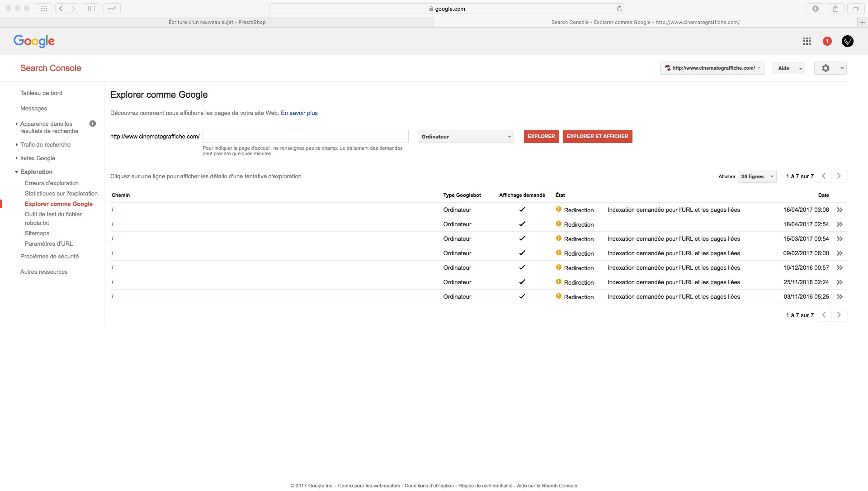Image resolution: width=868 pixels, height=491 pixels.
Task: Open Problèmes de sécurité
Action: click(49, 257)
